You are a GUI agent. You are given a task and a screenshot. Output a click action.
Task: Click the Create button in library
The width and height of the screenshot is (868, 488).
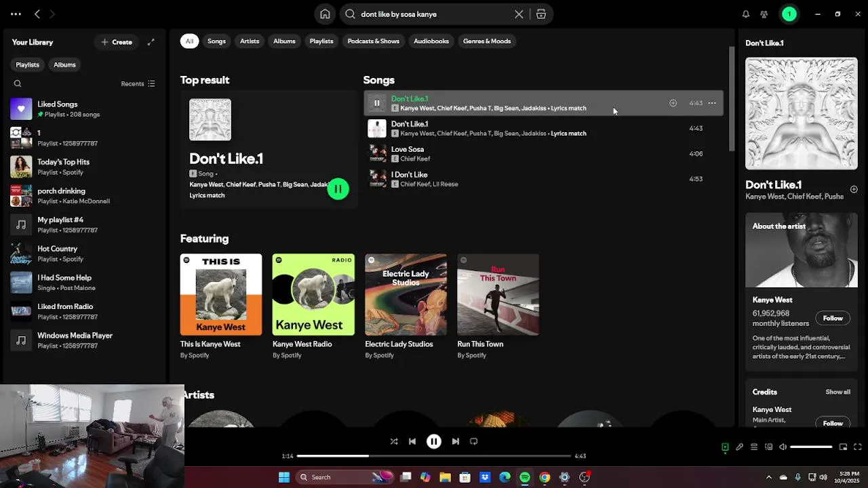[x=117, y=42]
